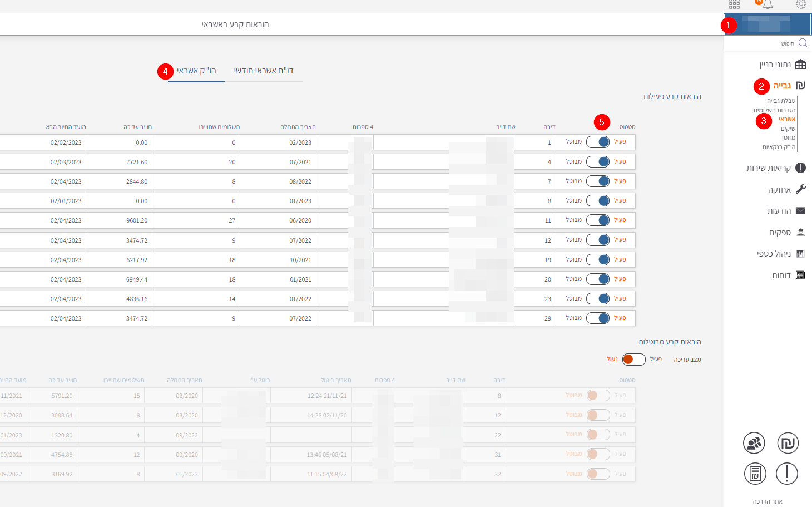Toggle status switch for apartment 1
The image size is (812, 507).
click(x=598, y=142)
